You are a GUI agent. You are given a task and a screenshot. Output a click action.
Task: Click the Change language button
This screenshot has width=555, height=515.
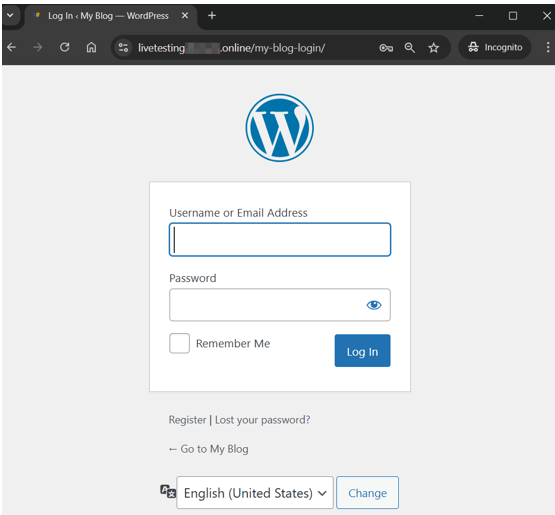pyautogui.click(x=367, y=492)
